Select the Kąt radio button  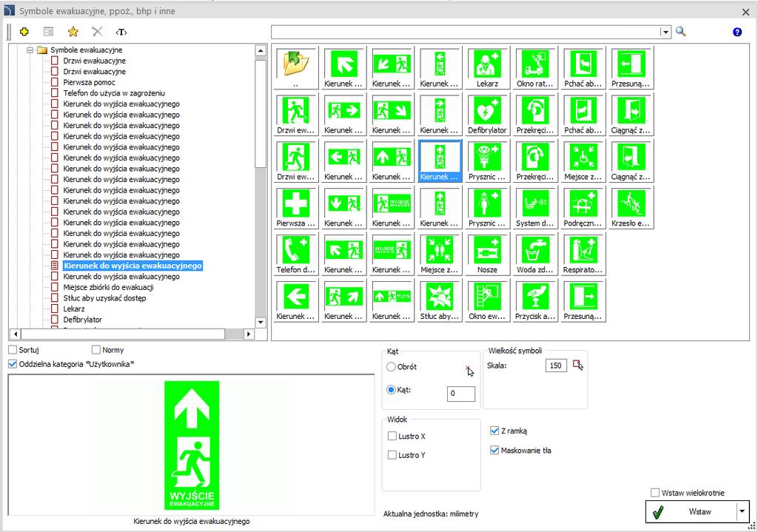[391, 389]
